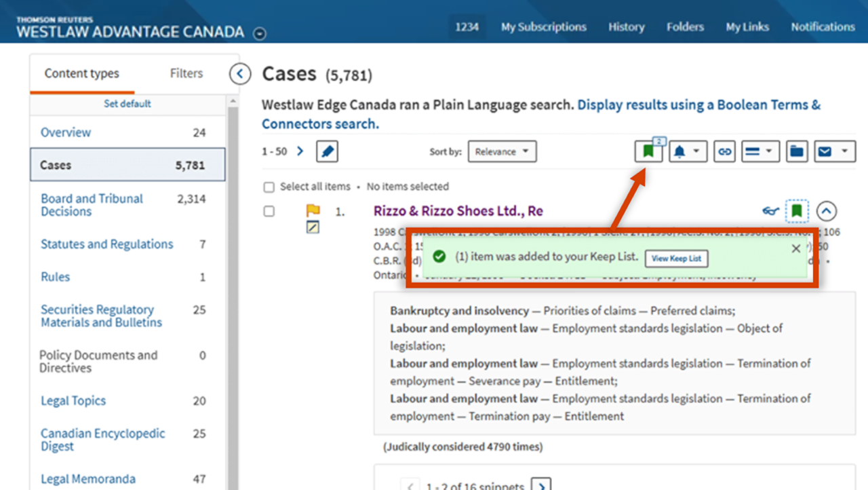
Task: Expand the alert bell dropdown
Action: tap(688, 152)
